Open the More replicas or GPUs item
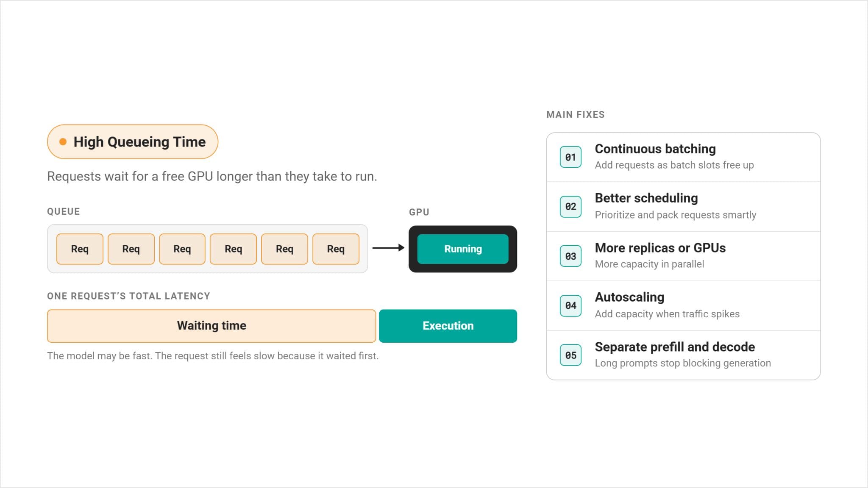The height and width of the screenshot is (488, 868). (683, 256)
